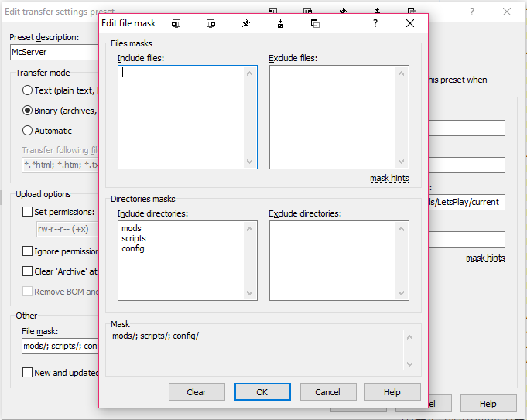The image size is (527, 420).
Task: Toggle the Ignore permission errors checkbox
Action: click(28, 251)
